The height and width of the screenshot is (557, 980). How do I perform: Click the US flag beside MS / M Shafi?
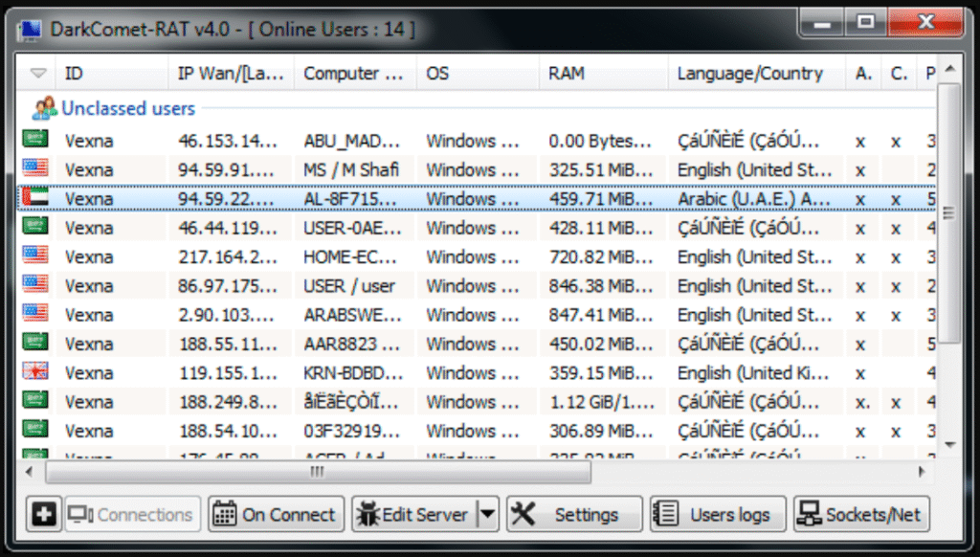click(x=35, y=169)
